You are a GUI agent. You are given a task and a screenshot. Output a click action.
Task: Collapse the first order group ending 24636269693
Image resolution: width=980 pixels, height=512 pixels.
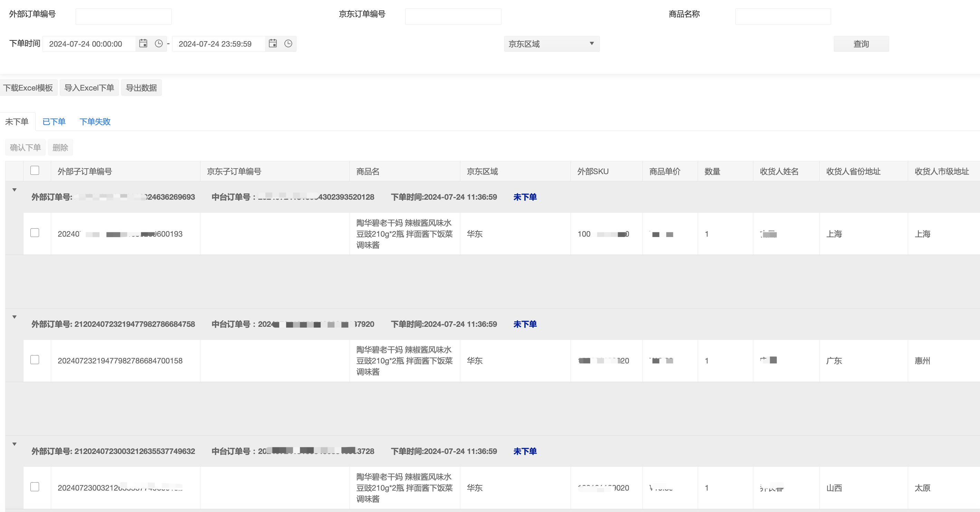pos(15,190)
